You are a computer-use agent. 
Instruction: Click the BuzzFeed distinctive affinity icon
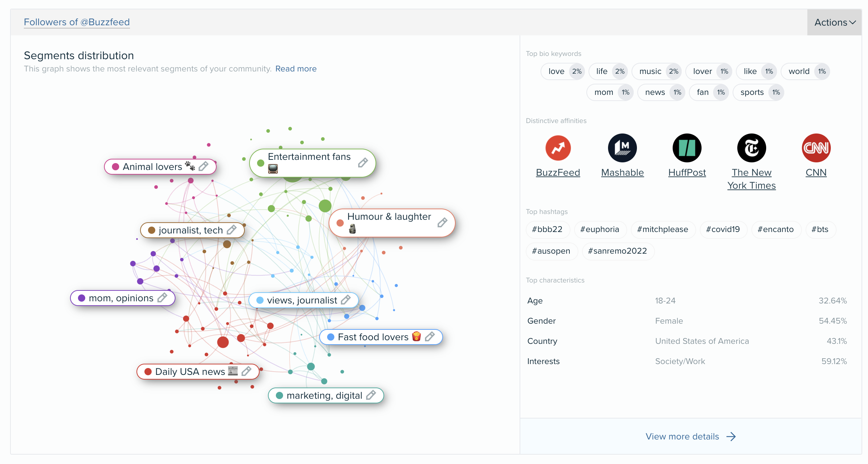click(558, 148)
